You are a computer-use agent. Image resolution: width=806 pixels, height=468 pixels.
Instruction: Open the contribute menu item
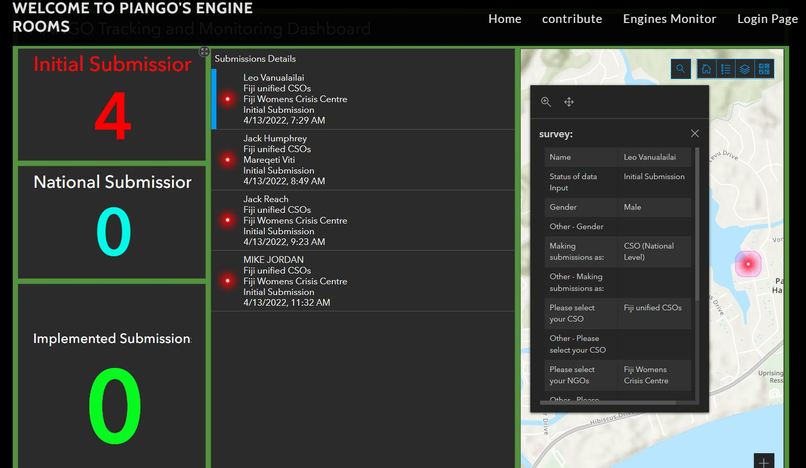[572, 19]
